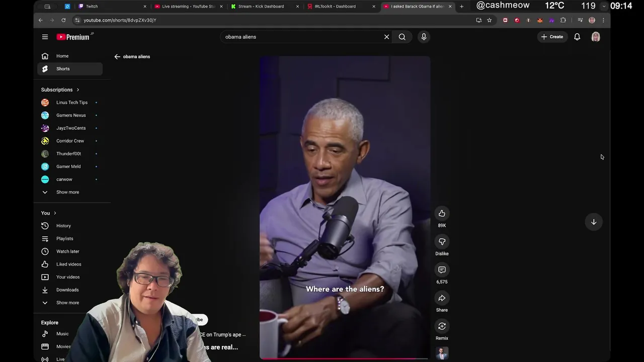Open Chrome's three-dot menu
Image resolution: width=644 pixels, height=362 pixels.
(603, 20)
